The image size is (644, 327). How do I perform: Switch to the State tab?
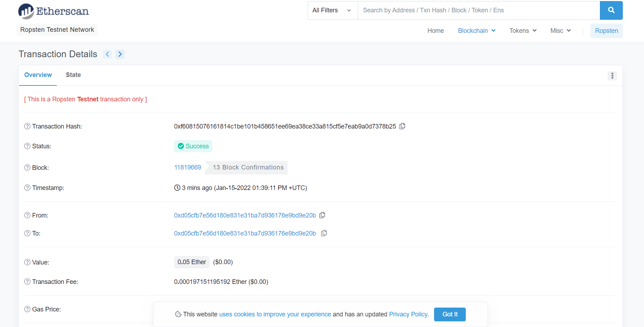(73, 75)
